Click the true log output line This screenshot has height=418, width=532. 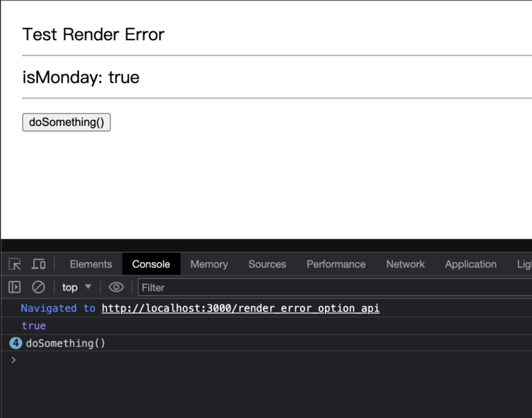pyautogui.click(x=34, y=326)
